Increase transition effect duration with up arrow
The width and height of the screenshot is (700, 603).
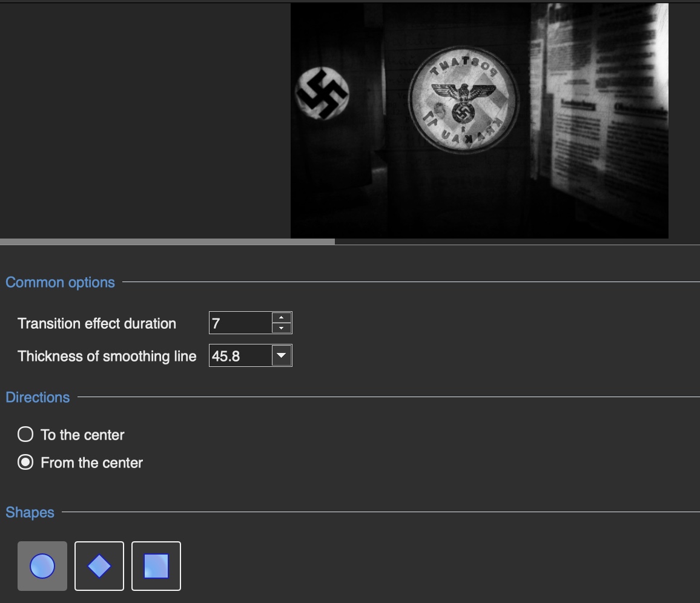pyautogui.click(x=281, y=317)
